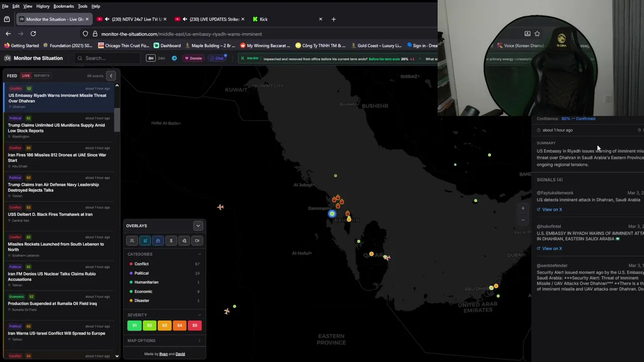Select the 24H time range
This screenshot has width=644, height=362.
162,58
